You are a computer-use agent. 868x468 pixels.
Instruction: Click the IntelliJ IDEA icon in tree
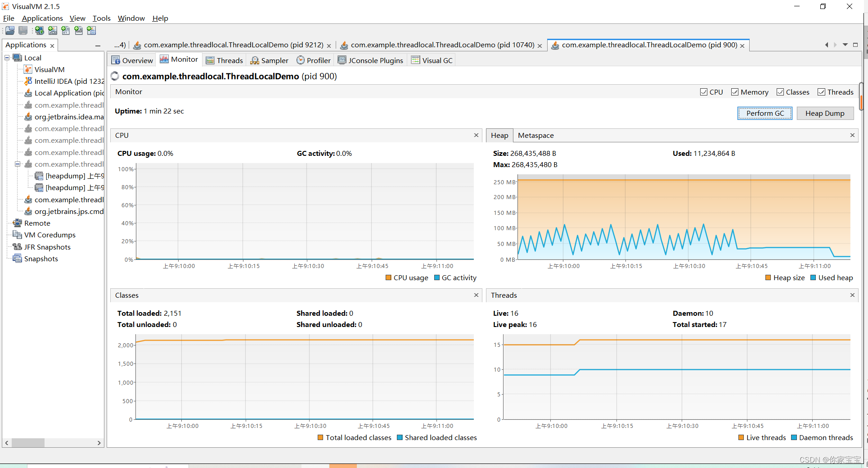(x=28, y=81)
